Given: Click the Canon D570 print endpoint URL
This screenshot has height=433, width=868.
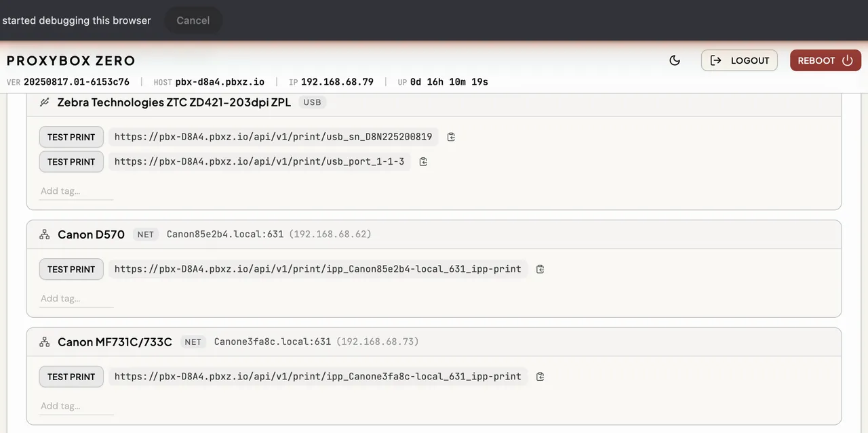Looking at the screenshot, I should [x=317, y=269].
